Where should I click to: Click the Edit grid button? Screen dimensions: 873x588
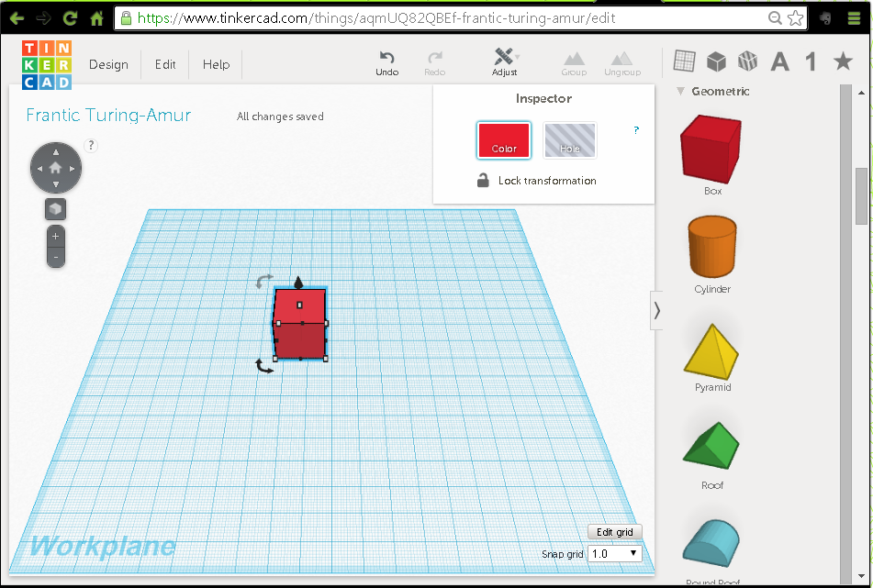click(615, 532)
